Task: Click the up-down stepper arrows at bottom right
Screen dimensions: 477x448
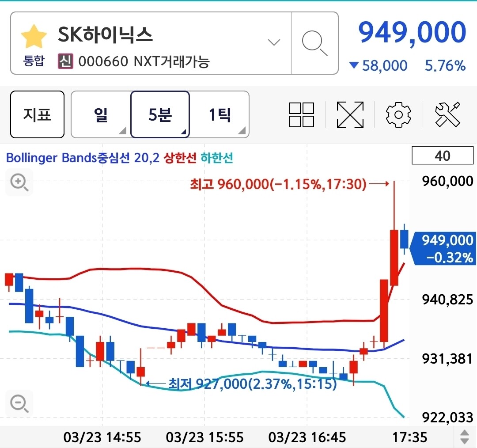Action: point(465,437)
